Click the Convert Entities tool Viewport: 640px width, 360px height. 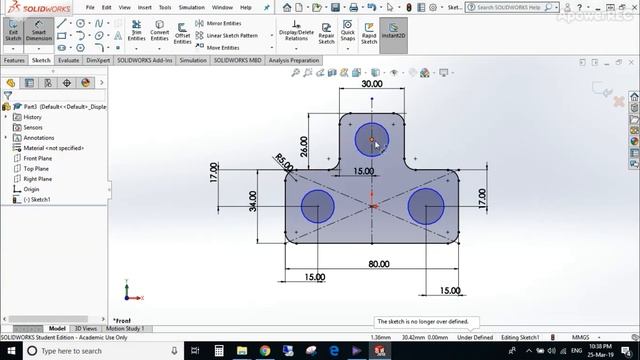click(x=160, y=31)
